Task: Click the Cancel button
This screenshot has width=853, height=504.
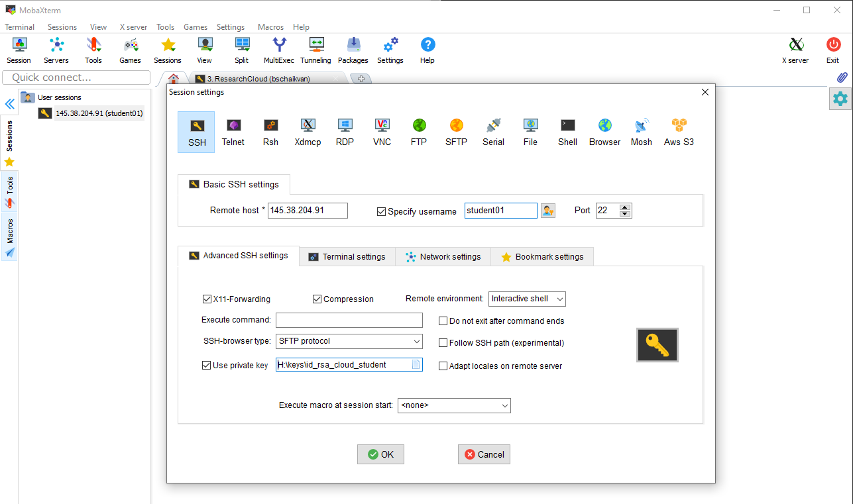Action: coord(484,454)
